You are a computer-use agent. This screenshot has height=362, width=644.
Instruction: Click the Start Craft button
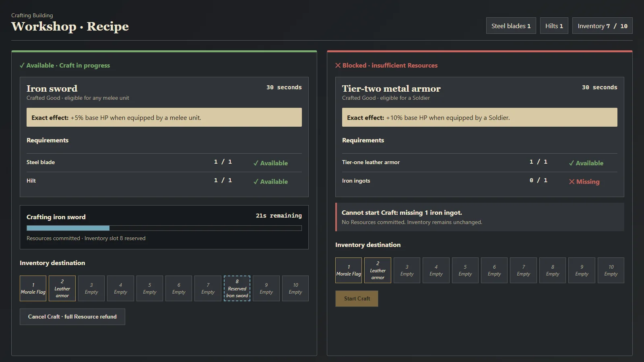[357, 298]
